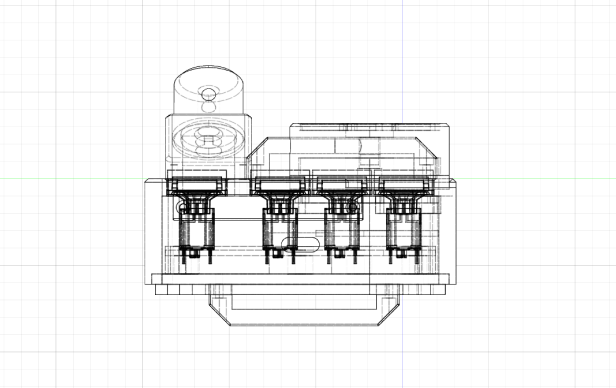Click the leftmost switch's keycap top

click(196, 185)
